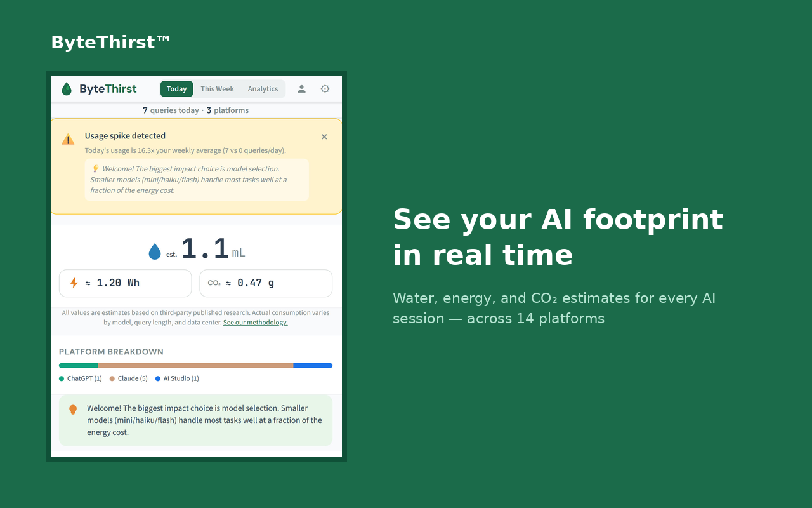Viewport: 812px width, 508px height.
Task: Click the ByteThirst water drop logo
Action: (67, 89)
